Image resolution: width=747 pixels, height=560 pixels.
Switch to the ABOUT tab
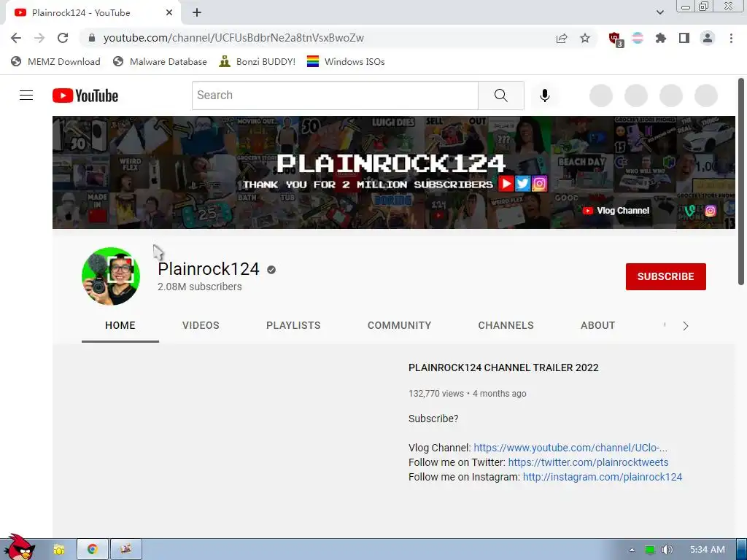pos(598,325)
